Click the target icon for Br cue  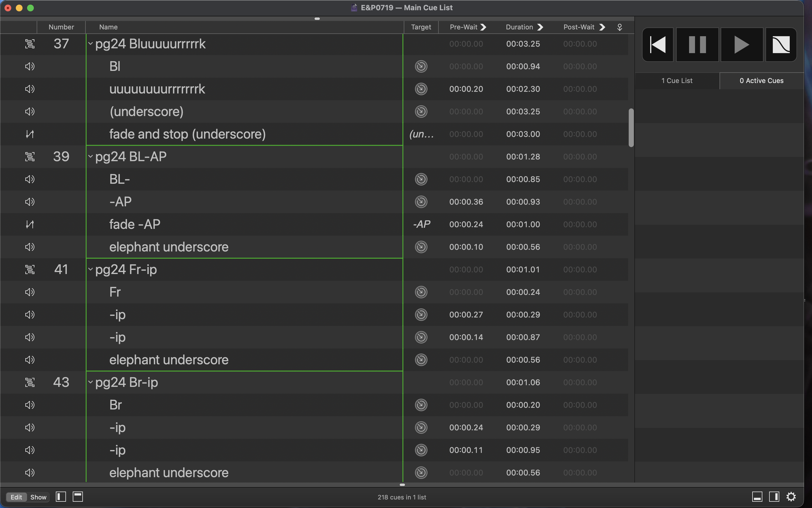421,405
